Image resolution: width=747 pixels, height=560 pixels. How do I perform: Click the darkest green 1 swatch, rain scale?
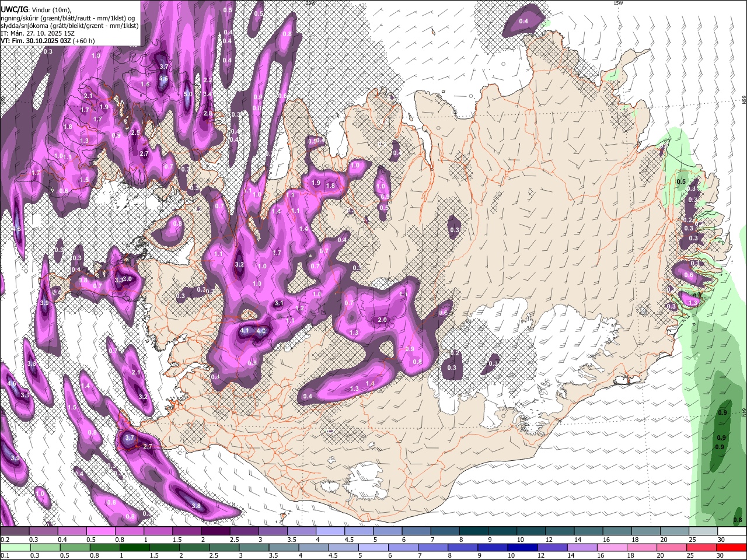(135, 547)
